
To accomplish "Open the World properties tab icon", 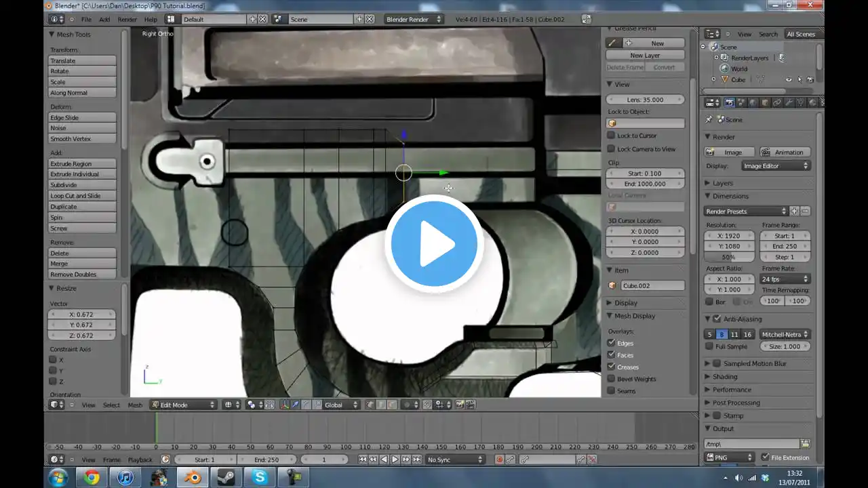I will click(753, 102).
